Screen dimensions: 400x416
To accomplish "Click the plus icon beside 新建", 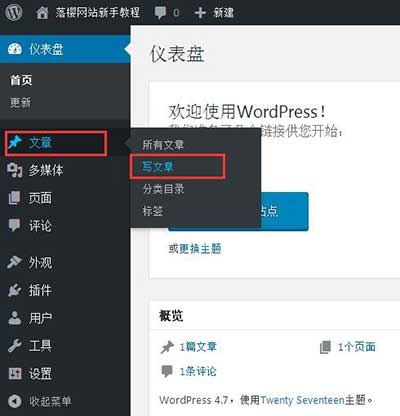I will point(200,13).
